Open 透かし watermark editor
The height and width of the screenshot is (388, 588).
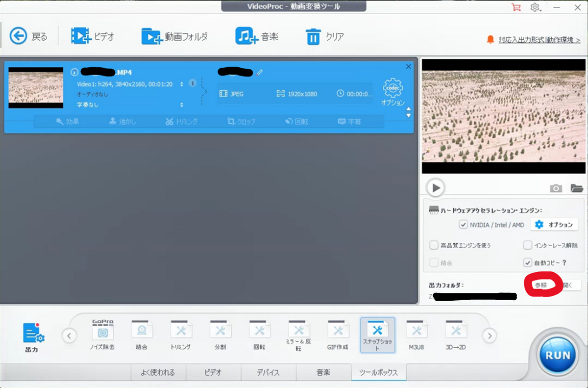coord(122,121)
